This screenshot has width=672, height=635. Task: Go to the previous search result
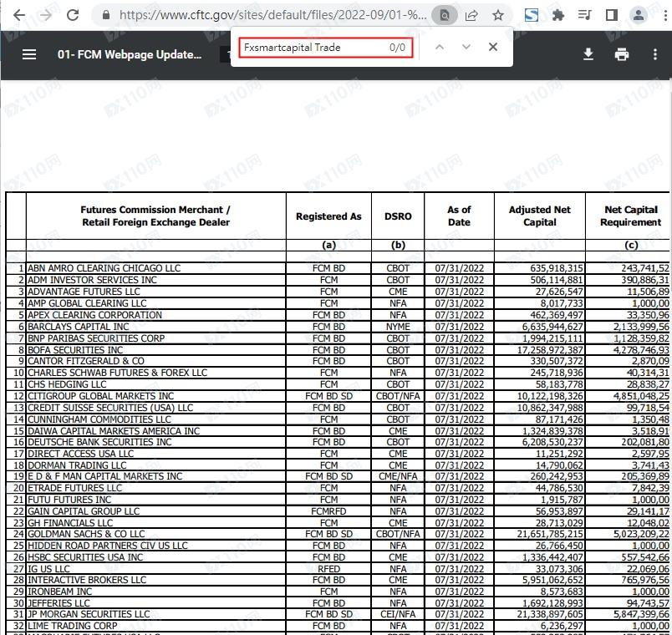tap(439, 48)
